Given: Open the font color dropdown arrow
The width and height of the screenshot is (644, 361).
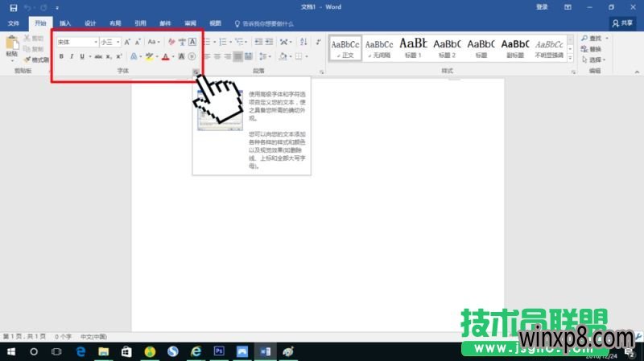Looking at the screenshot, I should click(173, 56).
